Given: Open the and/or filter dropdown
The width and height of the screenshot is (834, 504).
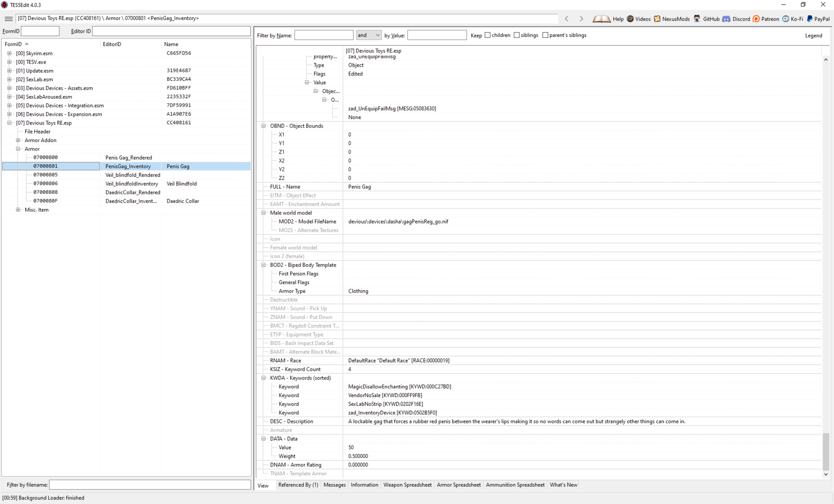Looking at the screenshot, I should pyautogui.click(x=369, y=35).
